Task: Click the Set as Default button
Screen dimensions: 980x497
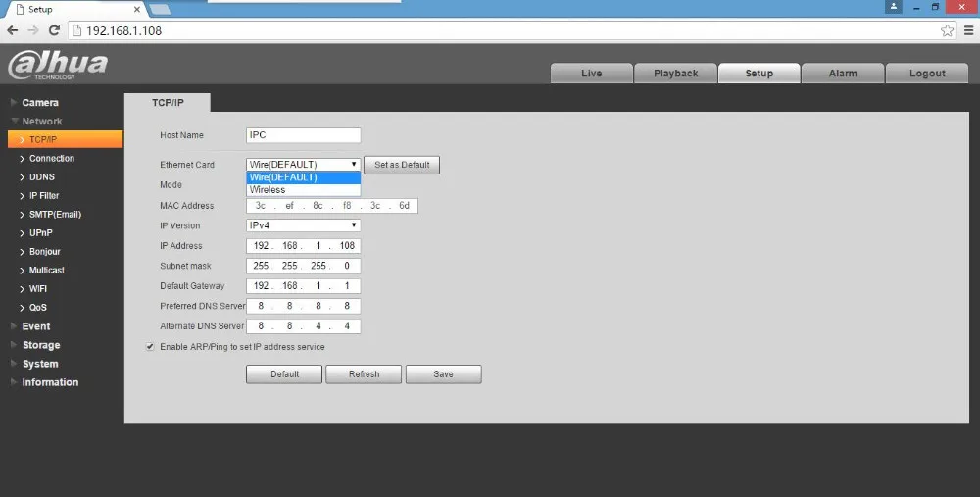Action: tap(402, 165)
